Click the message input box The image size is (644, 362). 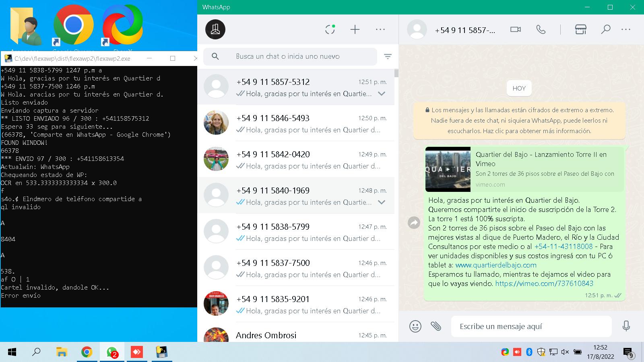pyautogui.click(x=531, y=326)
